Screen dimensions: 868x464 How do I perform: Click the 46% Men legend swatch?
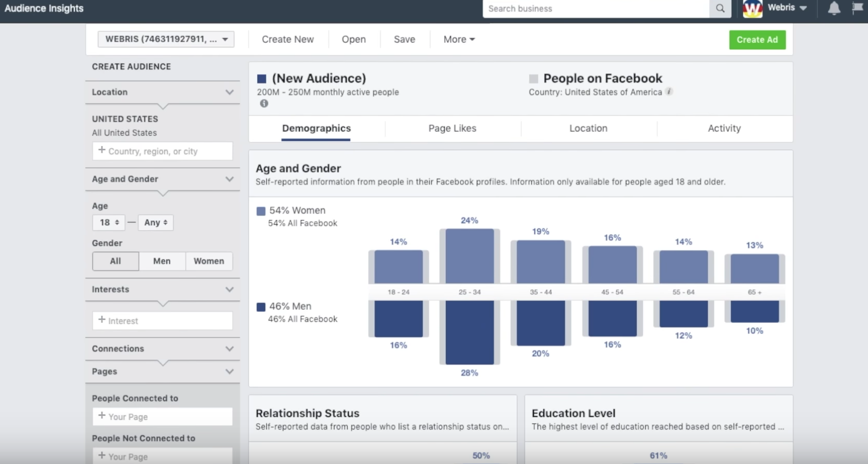point(261,307)
